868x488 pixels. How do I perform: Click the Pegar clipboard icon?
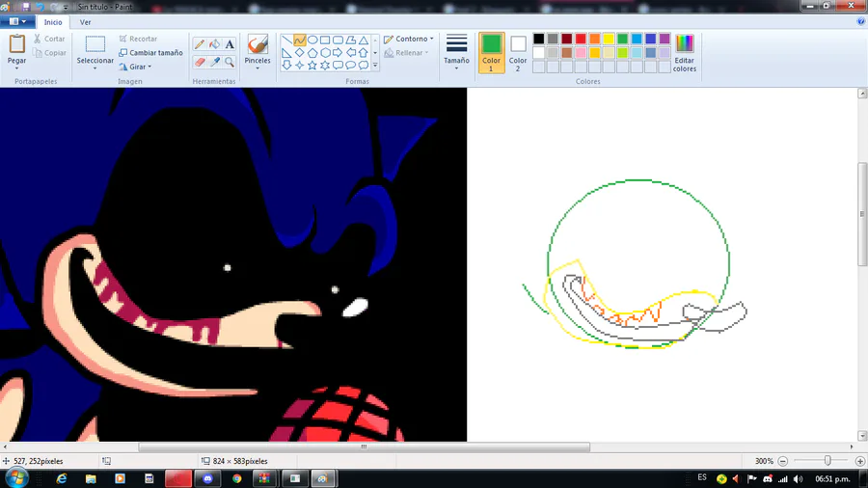click(x=16, y=44)
